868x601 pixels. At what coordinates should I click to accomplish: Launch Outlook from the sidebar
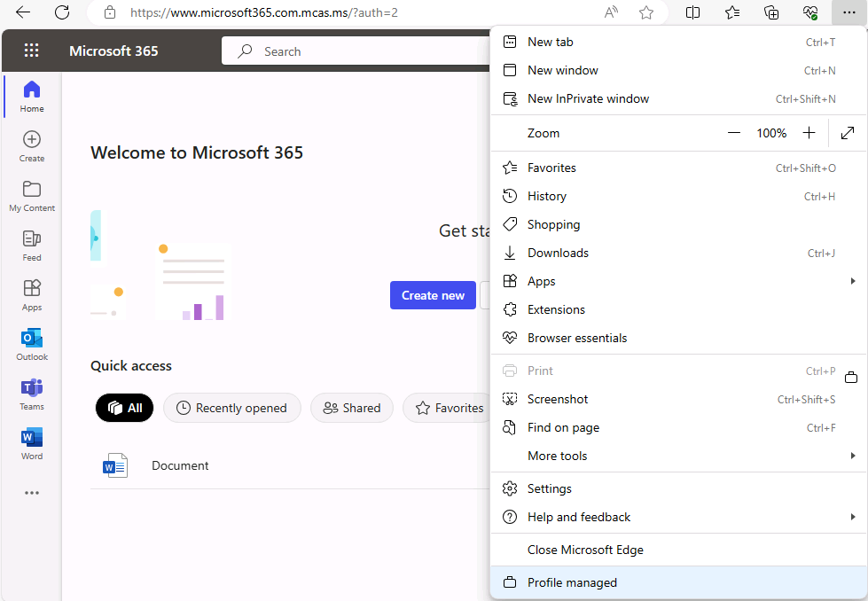32,345
